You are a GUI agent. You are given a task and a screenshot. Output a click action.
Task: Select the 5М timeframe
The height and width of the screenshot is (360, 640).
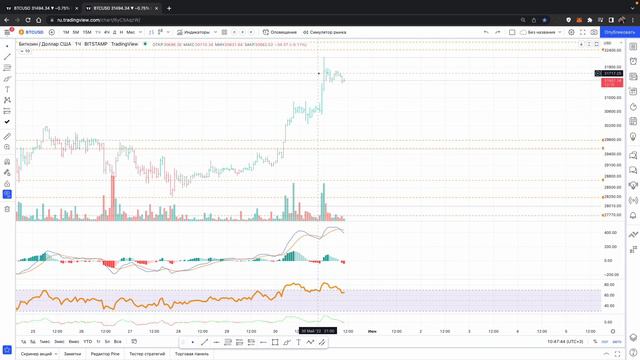[x=76, y=32]
